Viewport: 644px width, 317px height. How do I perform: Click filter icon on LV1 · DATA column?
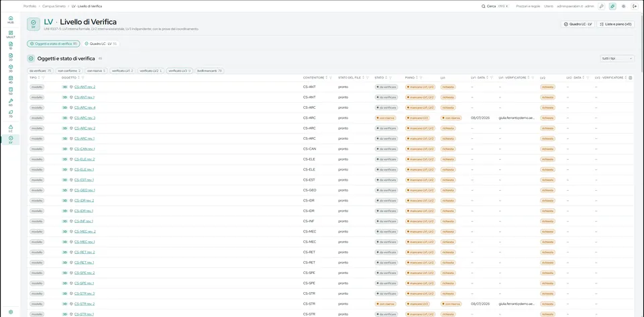click(491, 77)
